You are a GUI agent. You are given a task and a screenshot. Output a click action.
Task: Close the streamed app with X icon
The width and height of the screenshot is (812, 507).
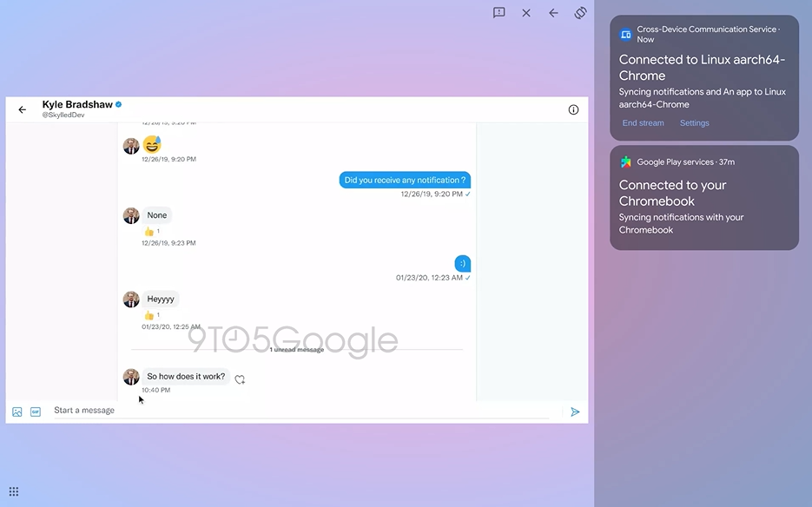click(526, 13)
